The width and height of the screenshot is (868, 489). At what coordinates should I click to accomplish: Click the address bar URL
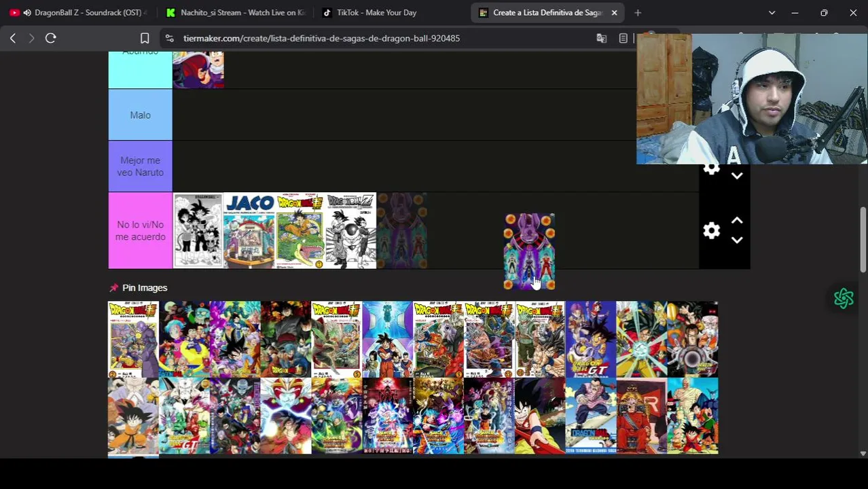coord(321,39)
